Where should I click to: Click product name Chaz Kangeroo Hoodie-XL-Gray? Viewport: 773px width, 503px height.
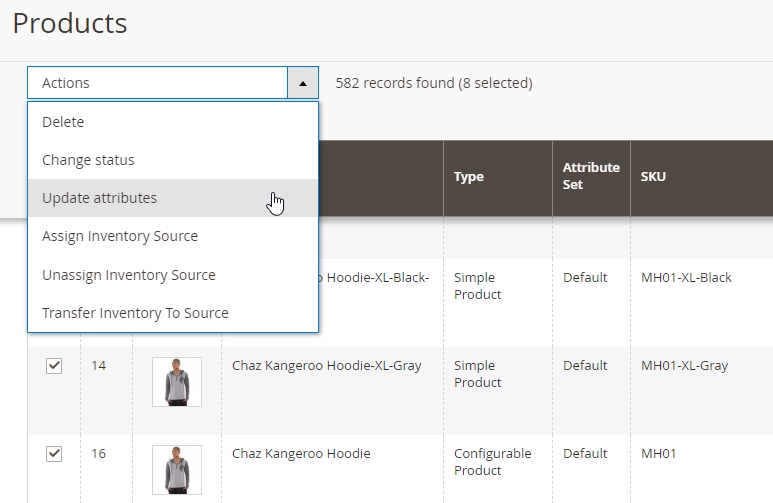click(x=326, y=365)
